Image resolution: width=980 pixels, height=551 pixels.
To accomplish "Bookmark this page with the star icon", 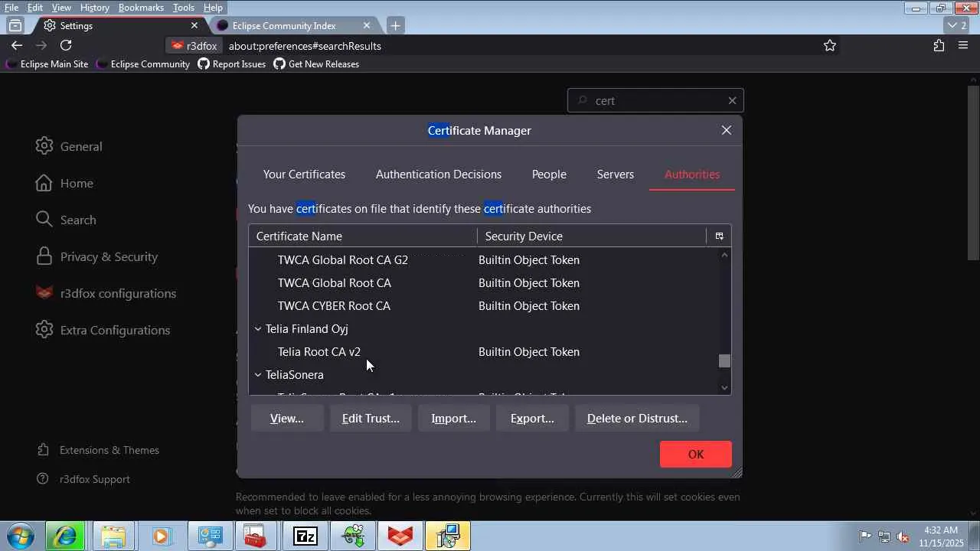I will coord(830,46).
